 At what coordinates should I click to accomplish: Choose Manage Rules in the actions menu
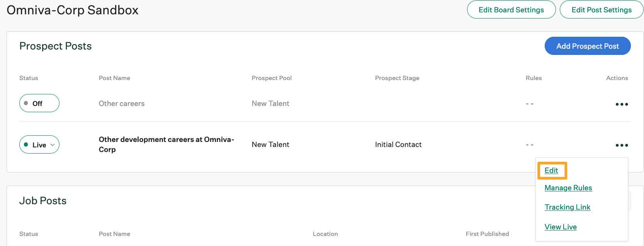point(568,188)
